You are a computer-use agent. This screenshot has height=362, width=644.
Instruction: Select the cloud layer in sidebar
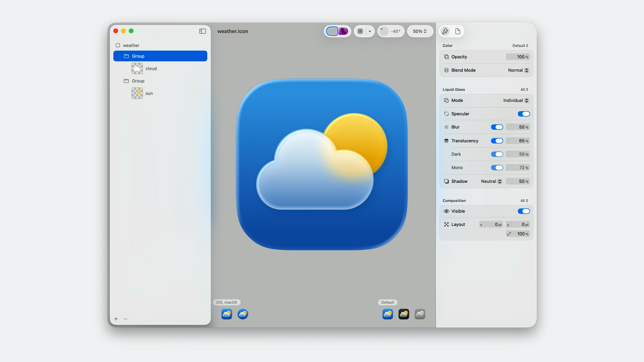coord(151,68)
